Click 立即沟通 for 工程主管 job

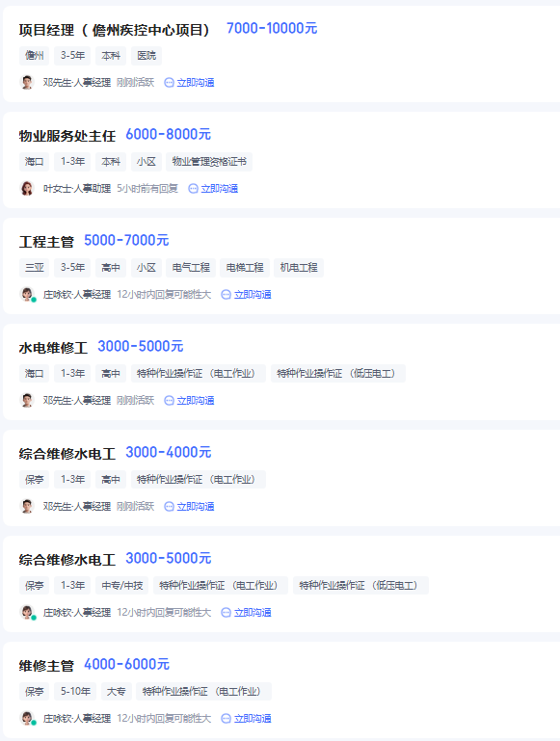point(253,294)
